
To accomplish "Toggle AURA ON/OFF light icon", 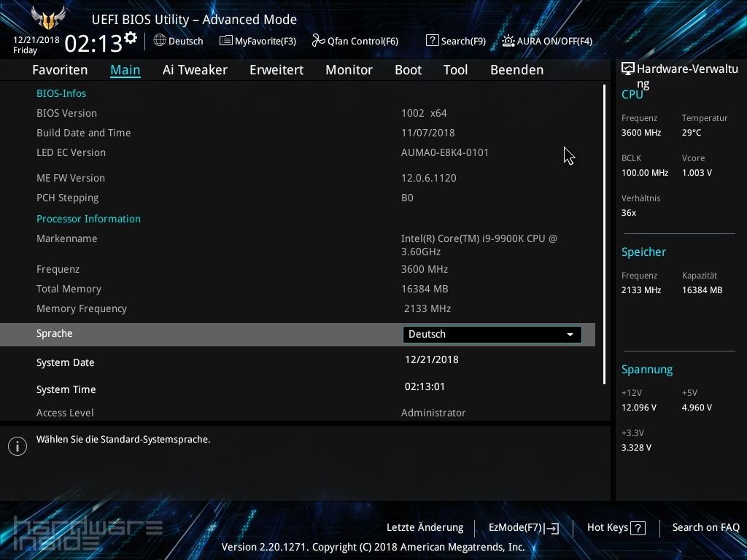I will [508, 41].
